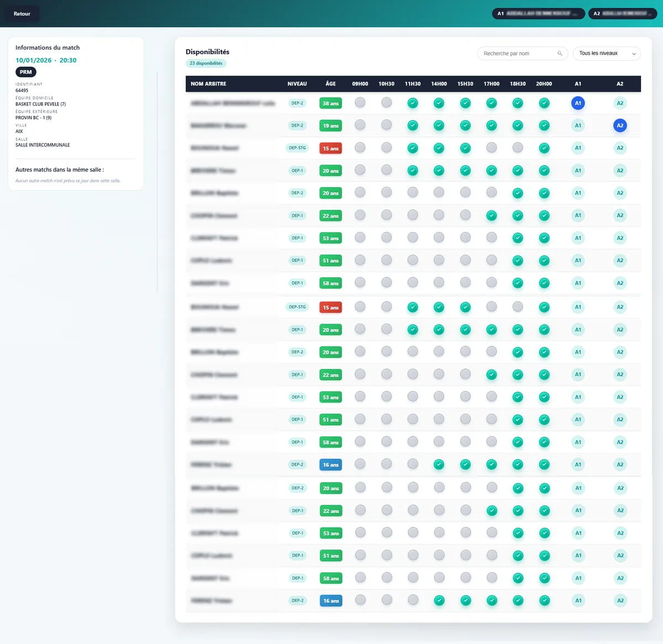663x644 pixels.
Task: Open the Tous les niveaux dropdown
Action: point(607,54)
